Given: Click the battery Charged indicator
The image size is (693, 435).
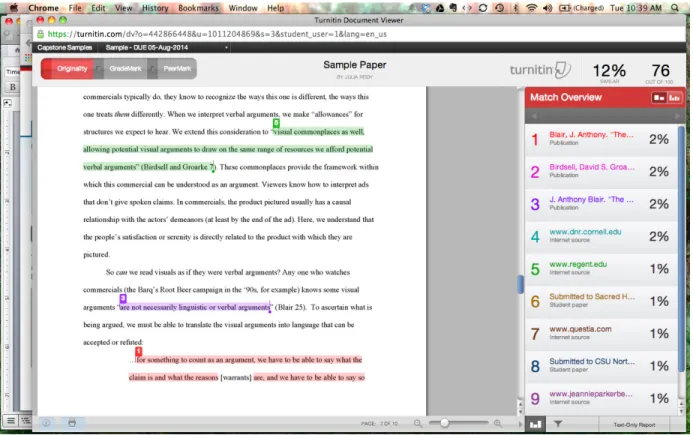Looking at the screenshot, I should coord(581,8).
